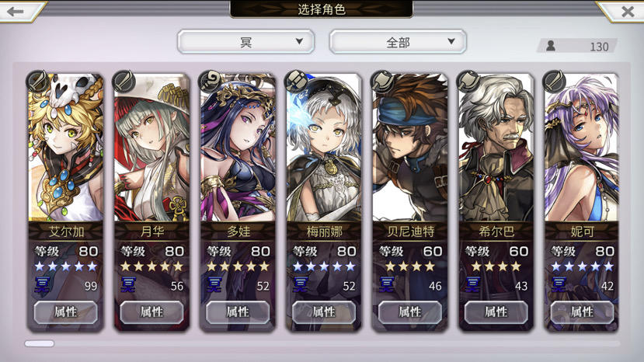This screenshot has width=644, height=362.
Task: Click the arrow on the 全部 dropdown
Action: tap(451, 41)
